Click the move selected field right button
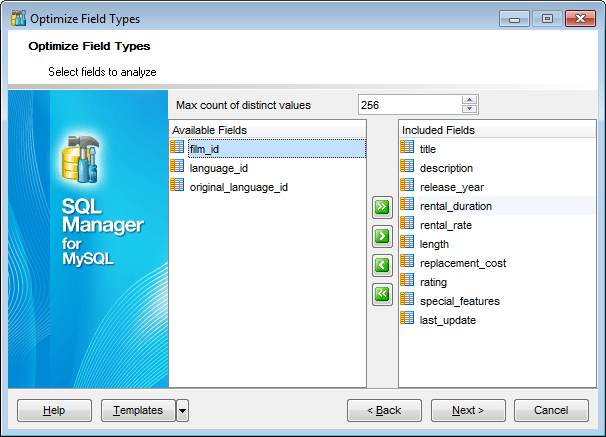This screenshot has width=606, height=437. point(382,236)
